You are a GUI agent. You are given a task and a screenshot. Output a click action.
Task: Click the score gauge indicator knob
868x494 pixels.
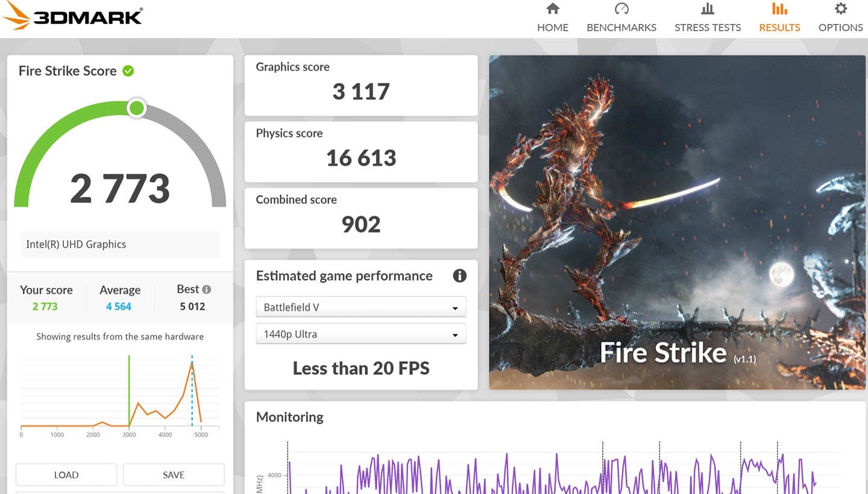137,108
